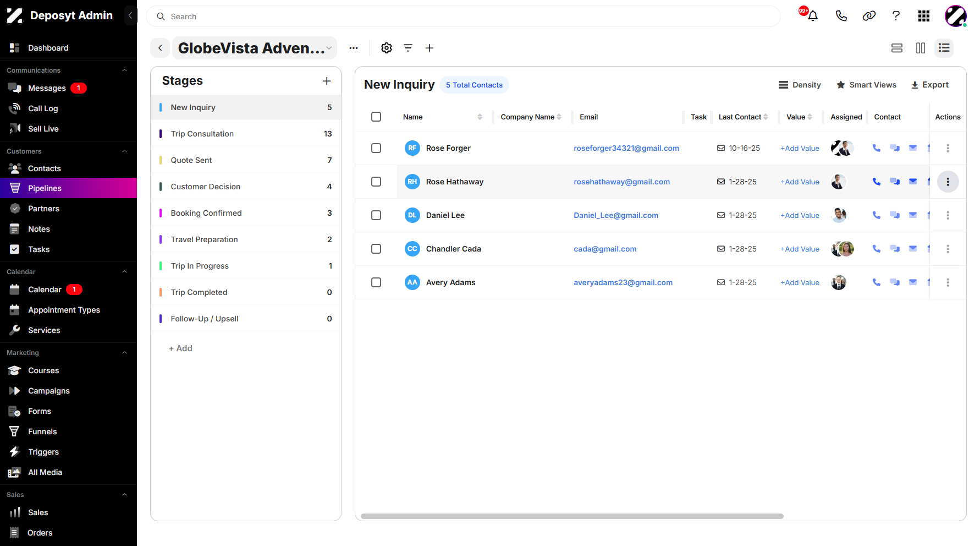The height and width of the screenshot is (546, 980).
Task: Collapse the Calendar sidebar section
Action: click(x=124, y=272)
